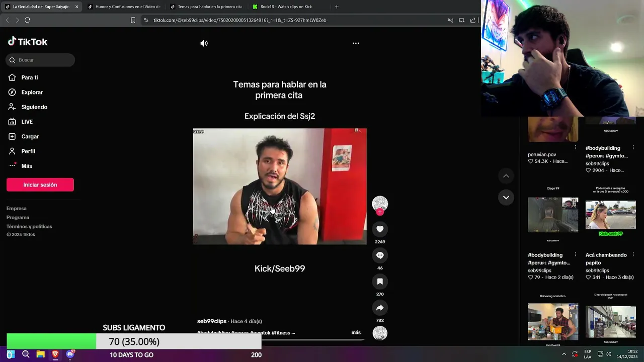Open site settings icon left of URL
The image size is (644, 362).
[x=146, y=20]
